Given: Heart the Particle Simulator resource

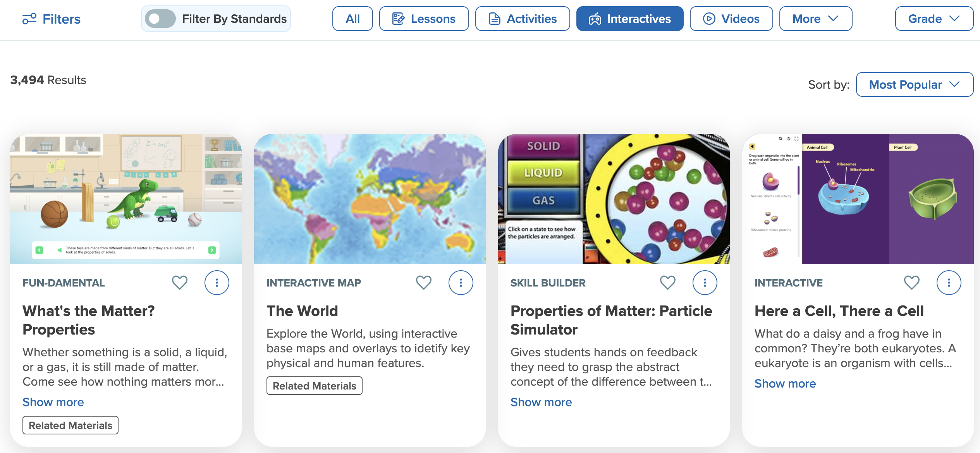Looking at the screenshot, I should point(667,282).
